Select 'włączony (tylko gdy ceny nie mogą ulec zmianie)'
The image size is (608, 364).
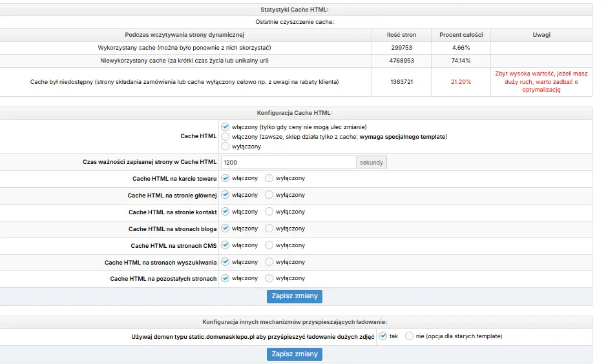pyautogui.click(x=225, y=127)
